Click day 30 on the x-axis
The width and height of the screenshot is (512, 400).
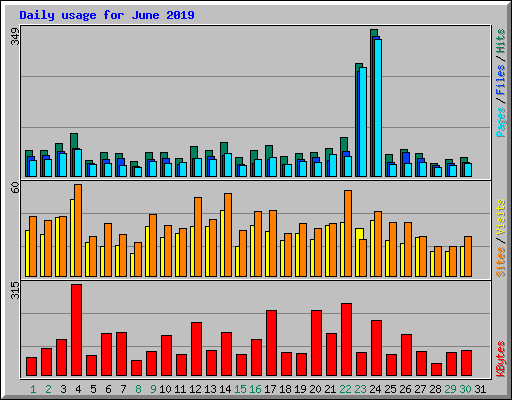[x=465, y=389]
